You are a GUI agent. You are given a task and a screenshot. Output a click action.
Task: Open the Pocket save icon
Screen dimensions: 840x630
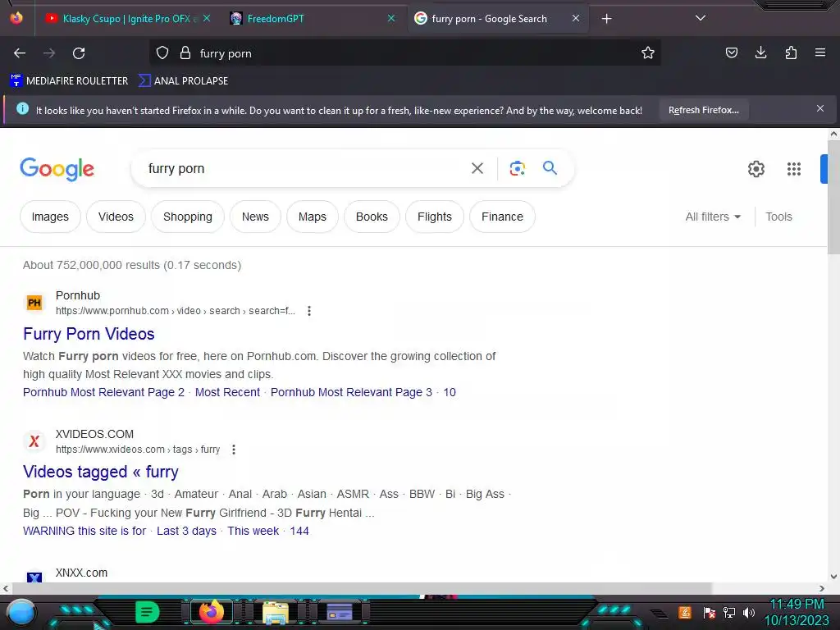731,52
